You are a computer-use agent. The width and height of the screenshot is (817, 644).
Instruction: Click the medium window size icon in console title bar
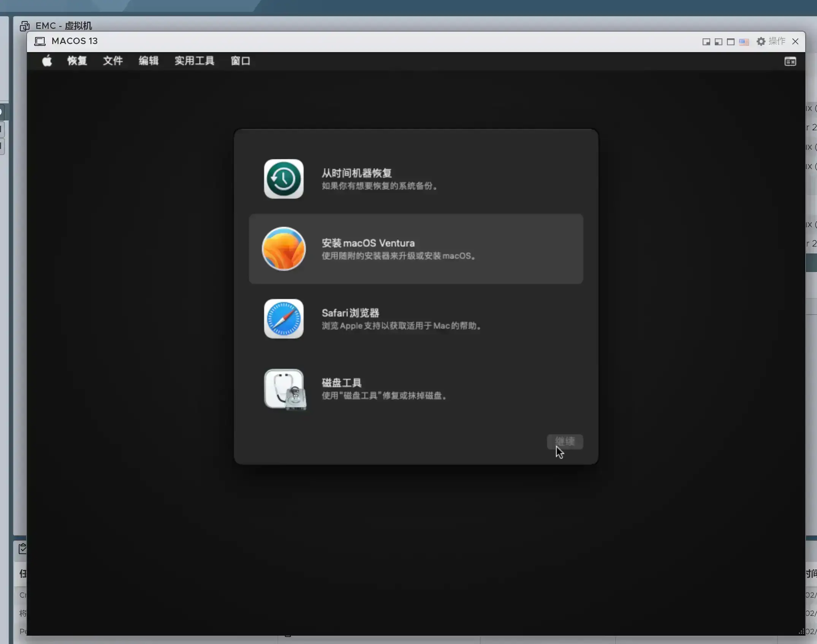click(x=718, y=42)
